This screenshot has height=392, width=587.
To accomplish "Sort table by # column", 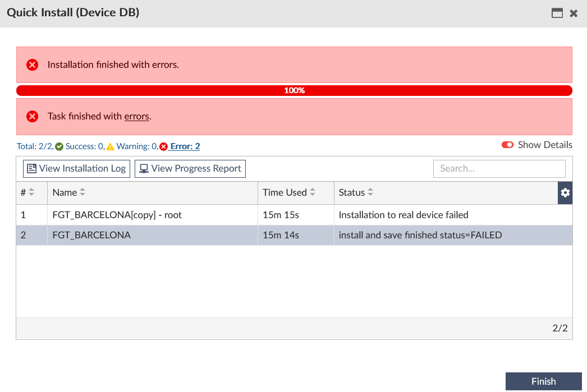I will 31,192.
